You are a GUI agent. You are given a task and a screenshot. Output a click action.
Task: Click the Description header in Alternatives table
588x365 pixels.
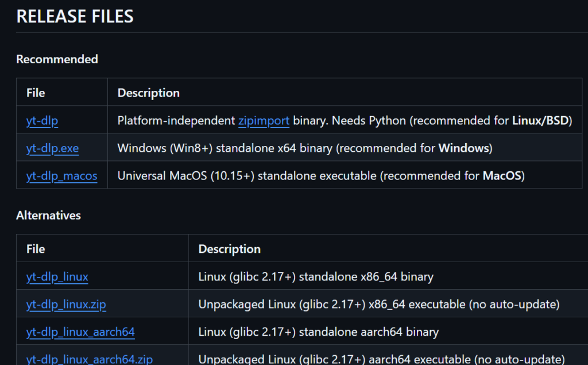coord(230,249)
